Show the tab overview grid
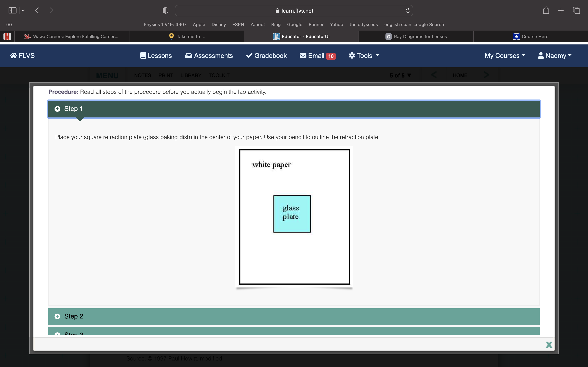This screenshot has width=588, height=367. (x=576, y=10)
